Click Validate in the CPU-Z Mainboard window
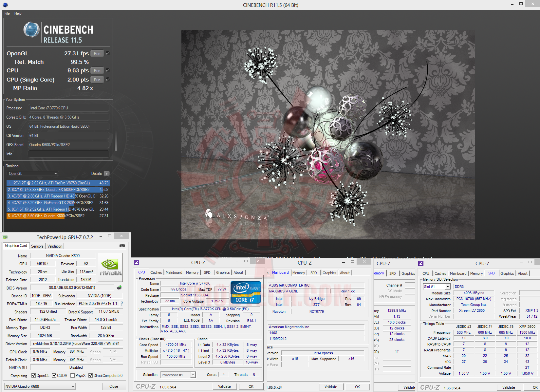Viewport: 540px width, 392px height. [x=331, y=387]
